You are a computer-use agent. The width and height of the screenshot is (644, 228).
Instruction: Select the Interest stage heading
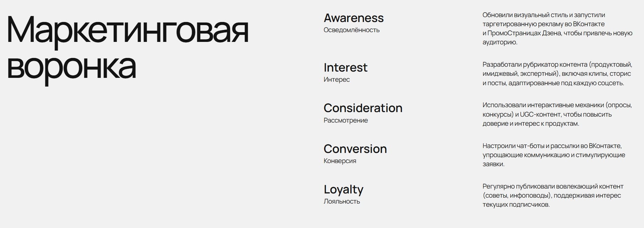[345, 67]
